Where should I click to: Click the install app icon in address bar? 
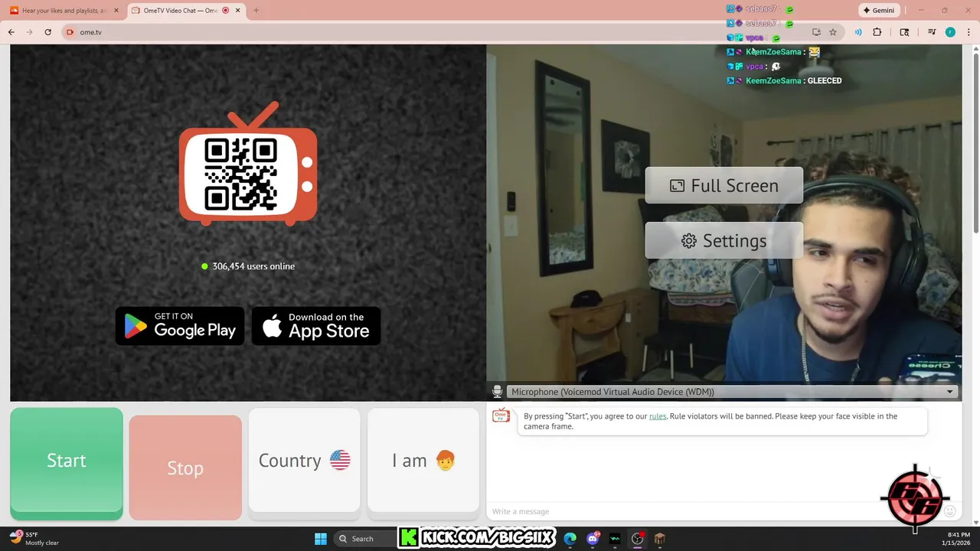point(816,32)
